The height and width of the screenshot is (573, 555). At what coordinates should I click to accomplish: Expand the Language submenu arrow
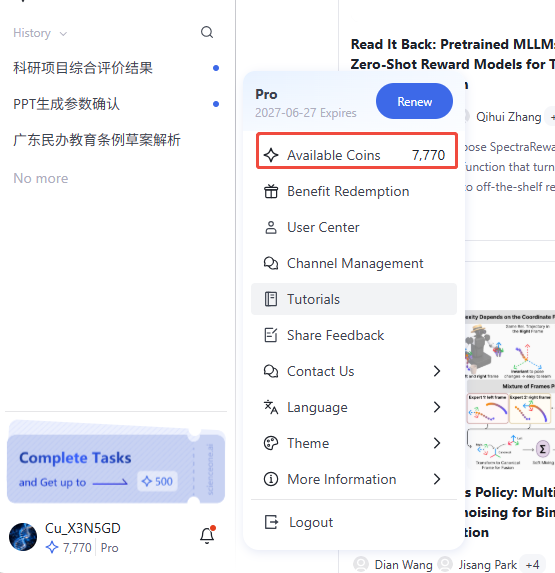click(437, 407)
